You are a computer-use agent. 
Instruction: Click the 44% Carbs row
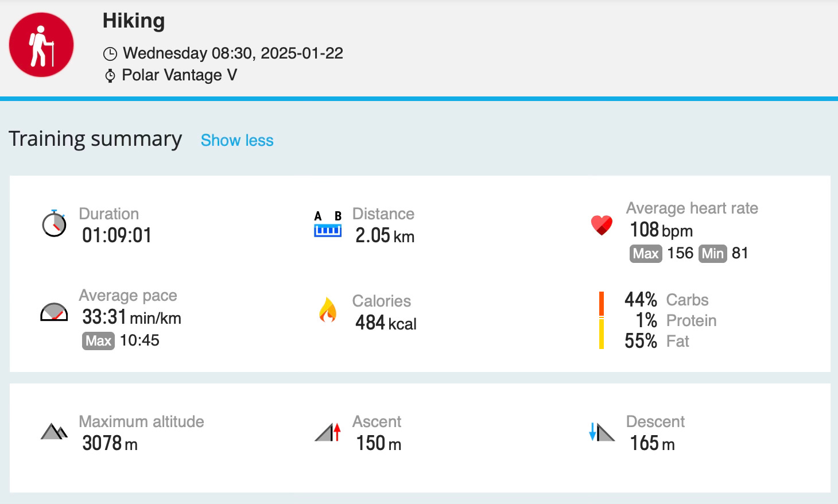point(666,300)
